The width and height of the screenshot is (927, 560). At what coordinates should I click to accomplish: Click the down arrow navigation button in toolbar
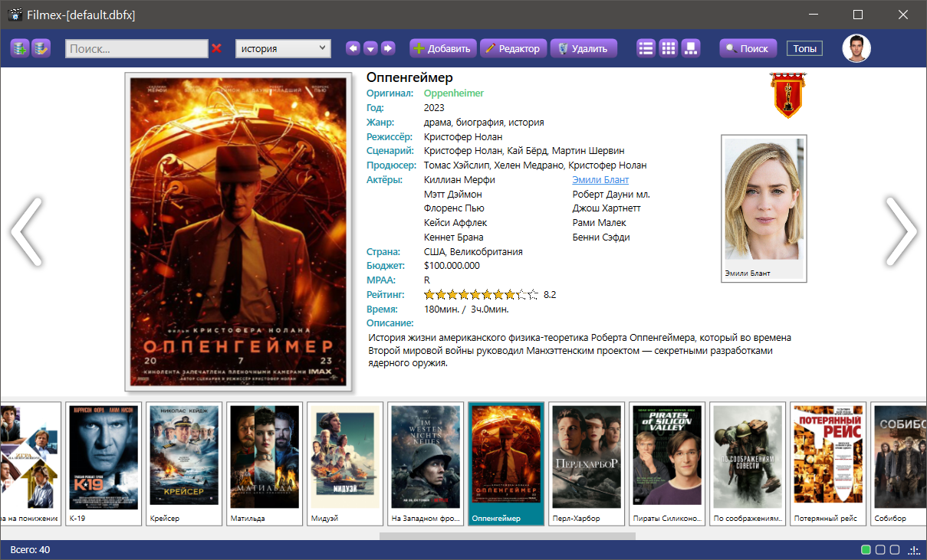370,48
